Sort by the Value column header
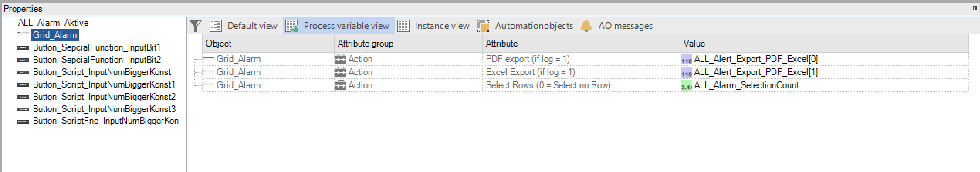980x172 pixels. pos(824,44)
